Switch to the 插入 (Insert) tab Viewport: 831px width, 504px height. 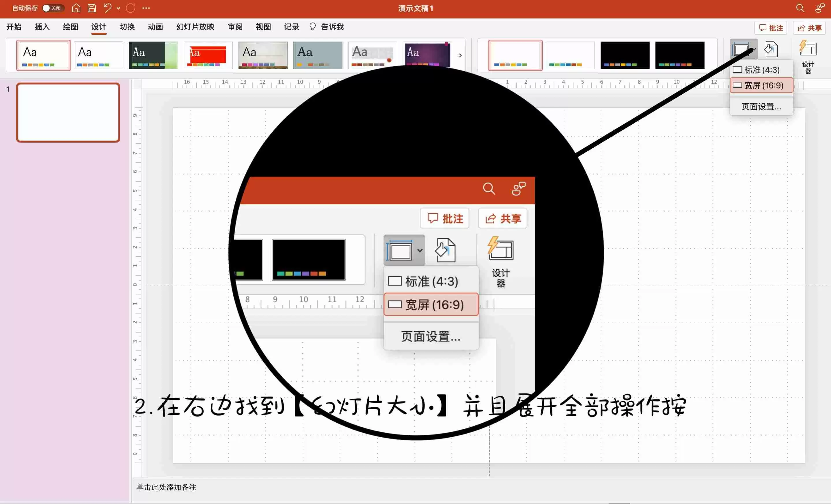point(42,27)
